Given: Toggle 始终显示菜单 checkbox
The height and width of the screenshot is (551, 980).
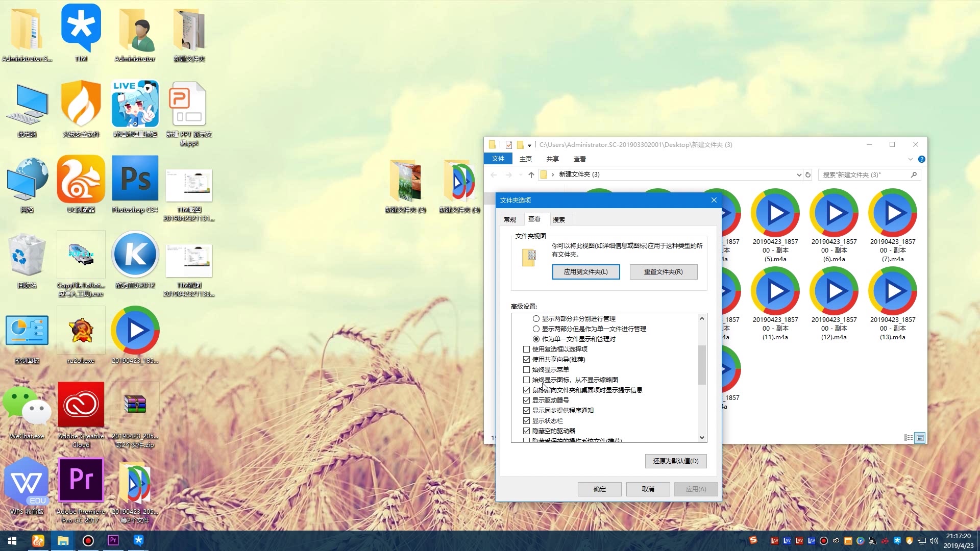Looking at the screenshot, I should [x=526, y=369].
